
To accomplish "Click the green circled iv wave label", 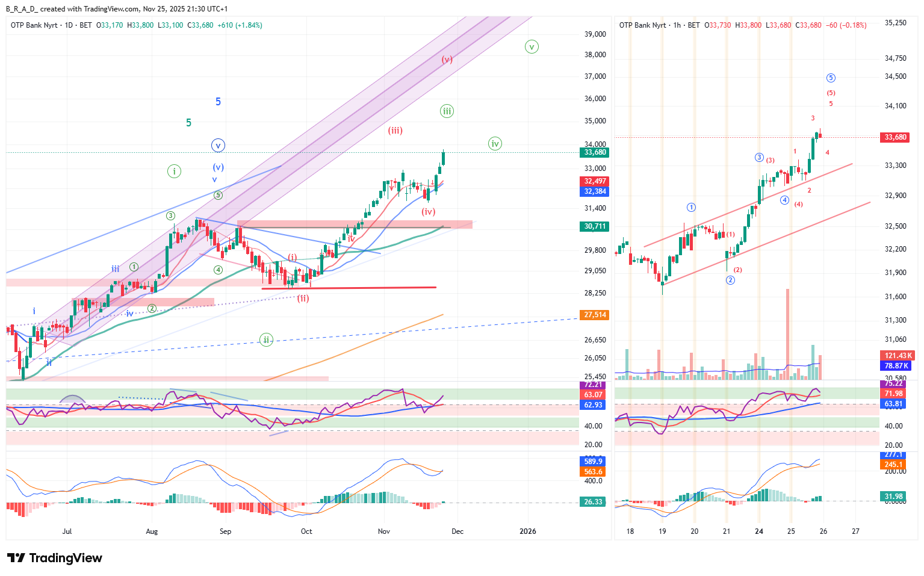I will [495, 143].
